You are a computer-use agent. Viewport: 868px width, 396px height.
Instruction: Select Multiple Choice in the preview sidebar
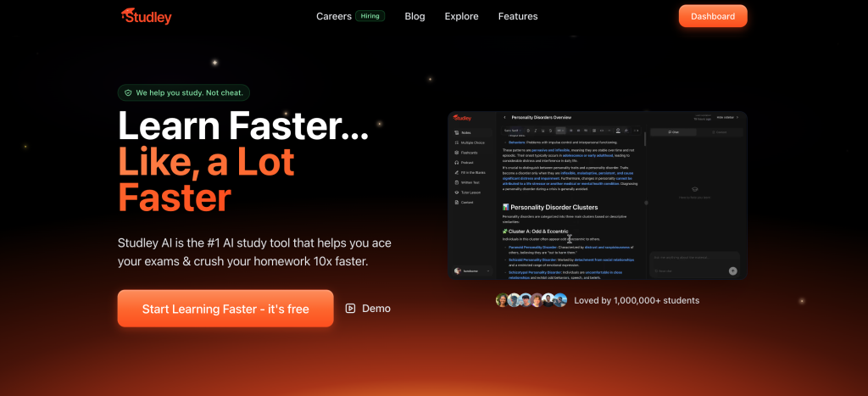[x=470, y=142]
